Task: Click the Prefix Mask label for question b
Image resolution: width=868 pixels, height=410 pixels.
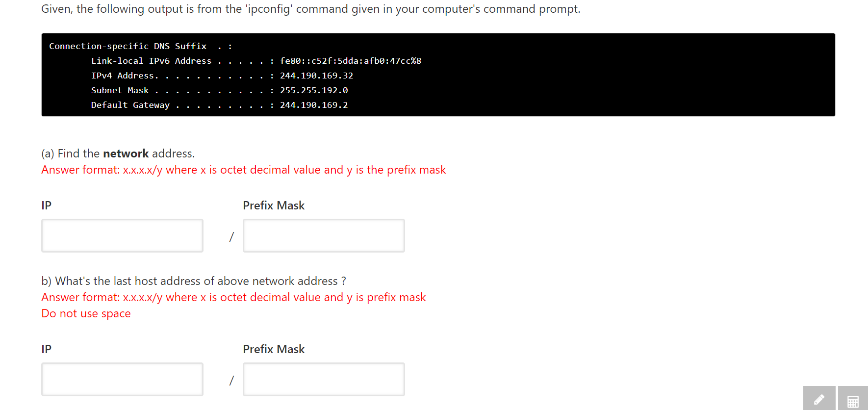Action: 274,349
